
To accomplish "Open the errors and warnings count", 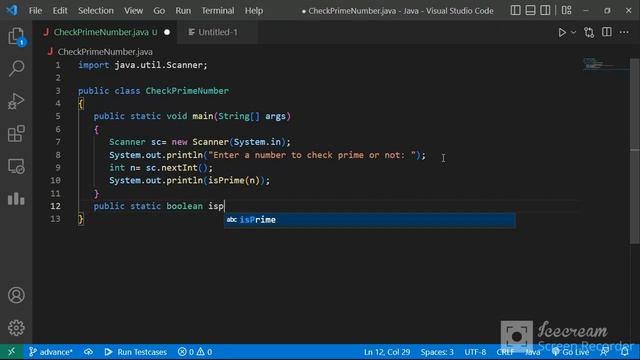I will click(x=195, y=352).
